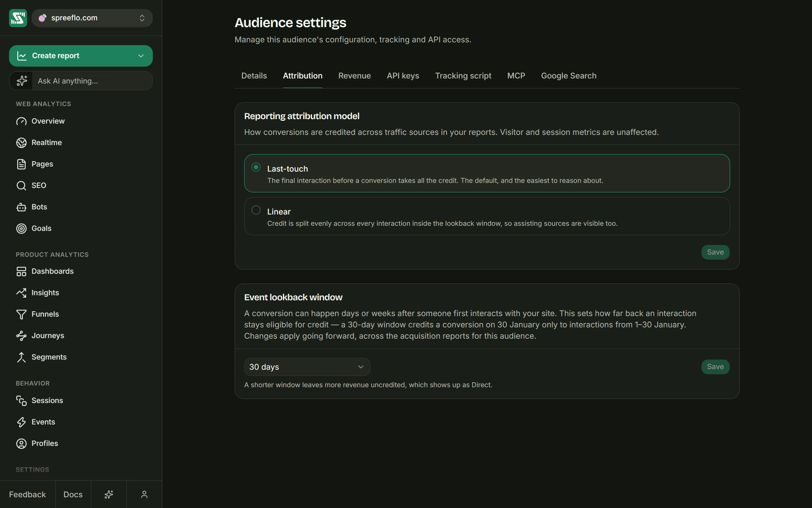Screen dimensions: 812x508
Task: Open the Overview gauge icon
Action: [x=21, y=121]
